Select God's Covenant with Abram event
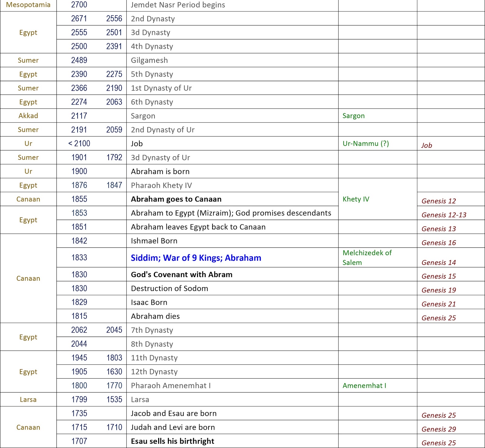 pyautogui.click(x=182, y=274)
